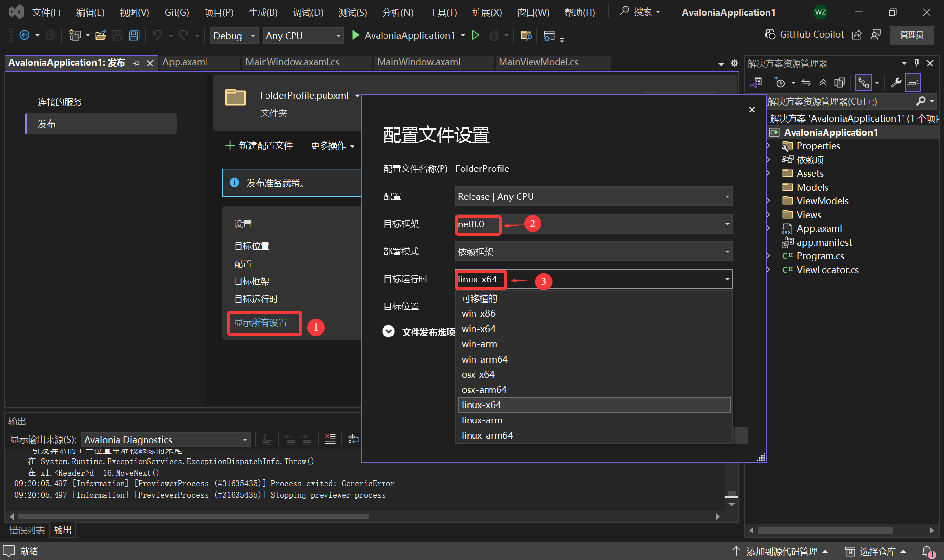Open the Release | Any CPU configuration dropdown
Viewport: 944px width, 560px height.
pos(594,196)
